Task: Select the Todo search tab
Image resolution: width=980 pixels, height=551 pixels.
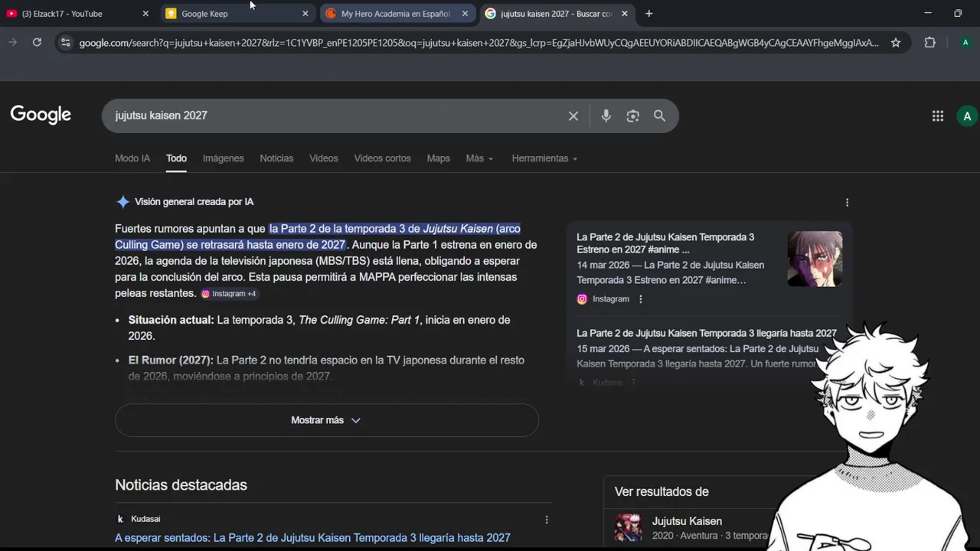Action: (176, 158)
